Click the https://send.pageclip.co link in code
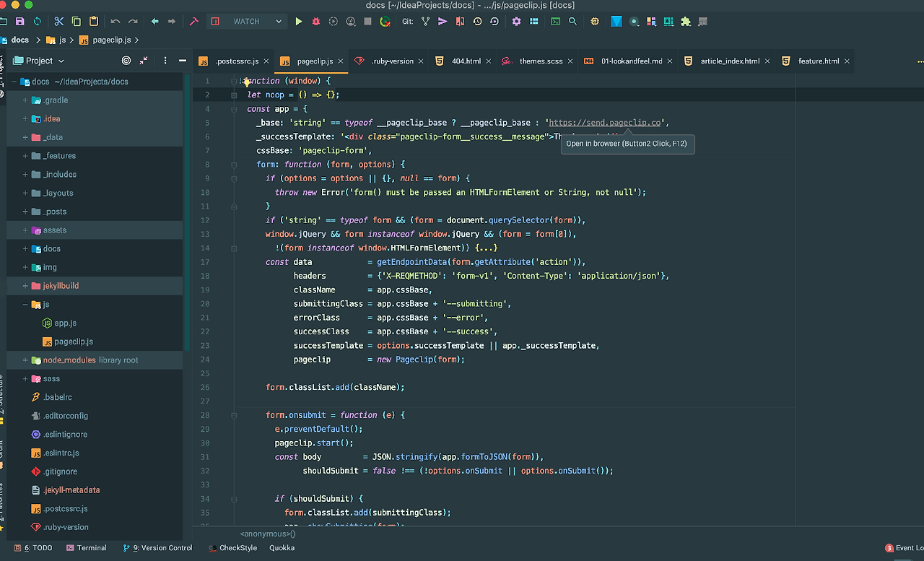Image resolution: width=924 pixels, height=561 pixels. [x=605, y=123]
